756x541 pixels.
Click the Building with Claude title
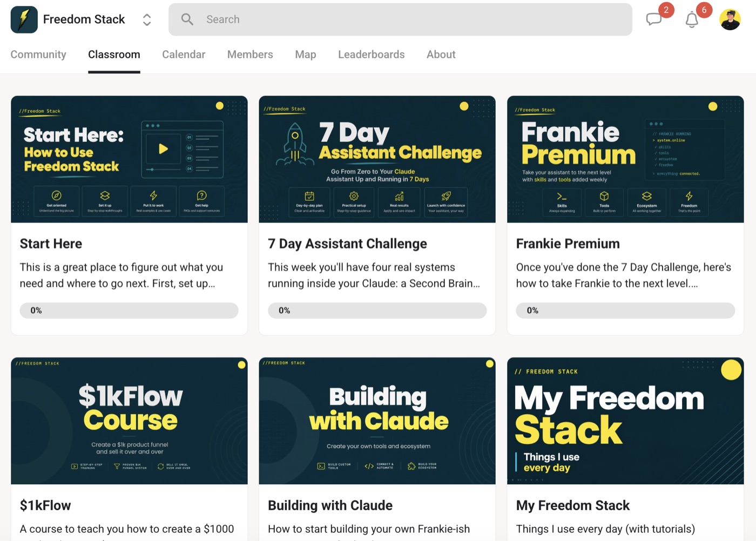[x=330, y=505]
